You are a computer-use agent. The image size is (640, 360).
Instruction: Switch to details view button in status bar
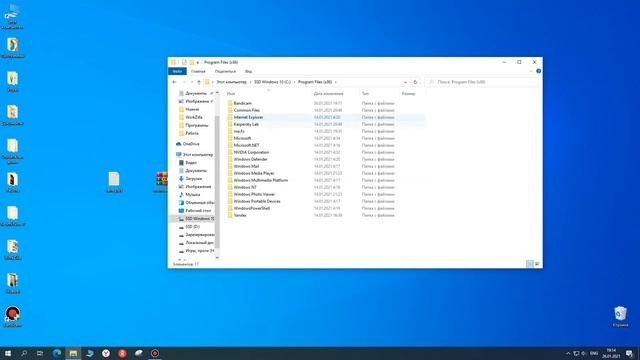point(529,264)
